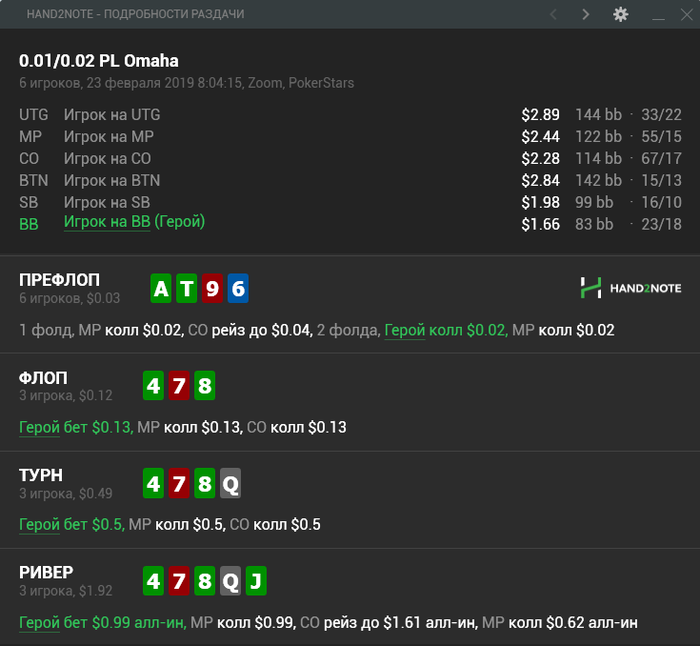Screen dimensions: 700x646
Task: Click the 8 card in flop row
Action: click(204, 385)
